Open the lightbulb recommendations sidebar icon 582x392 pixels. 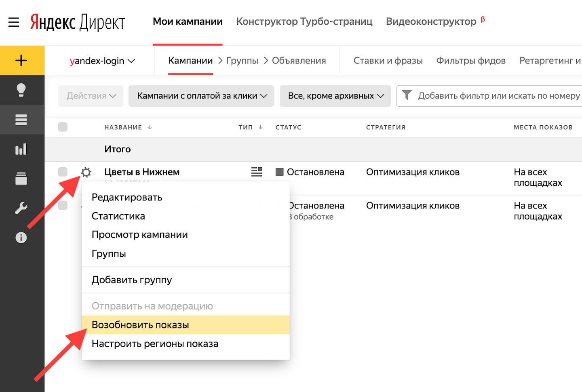(21, 90)
